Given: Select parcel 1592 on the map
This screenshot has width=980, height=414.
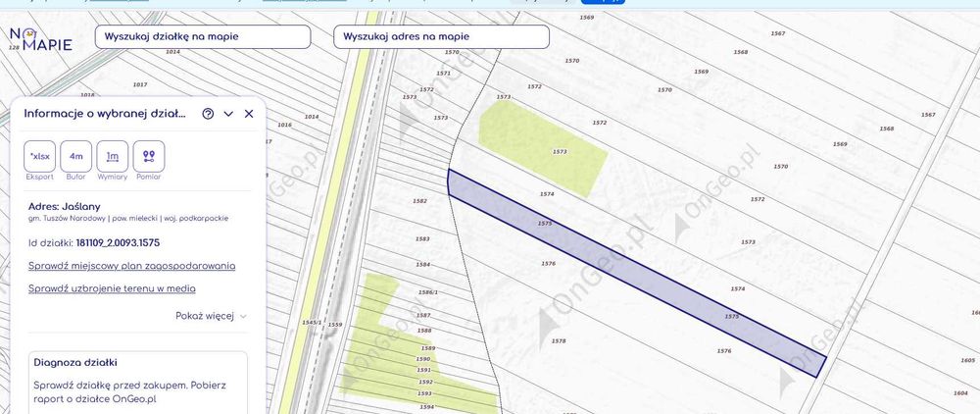Looking at the screenshot, I should [x=425, y=382].
